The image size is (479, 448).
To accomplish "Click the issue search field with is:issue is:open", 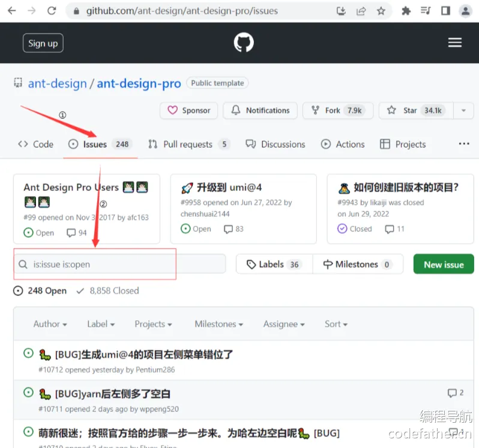I will pos(120,264).
